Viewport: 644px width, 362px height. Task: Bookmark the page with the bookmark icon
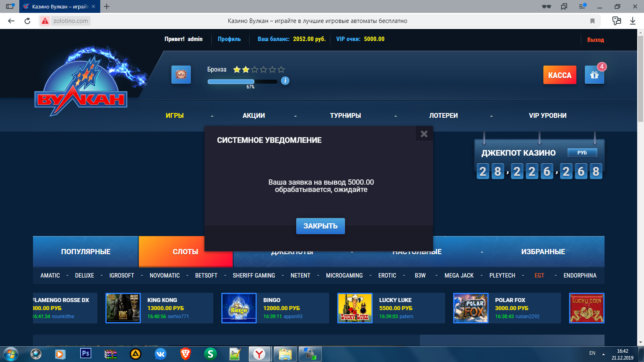(592, 21)
